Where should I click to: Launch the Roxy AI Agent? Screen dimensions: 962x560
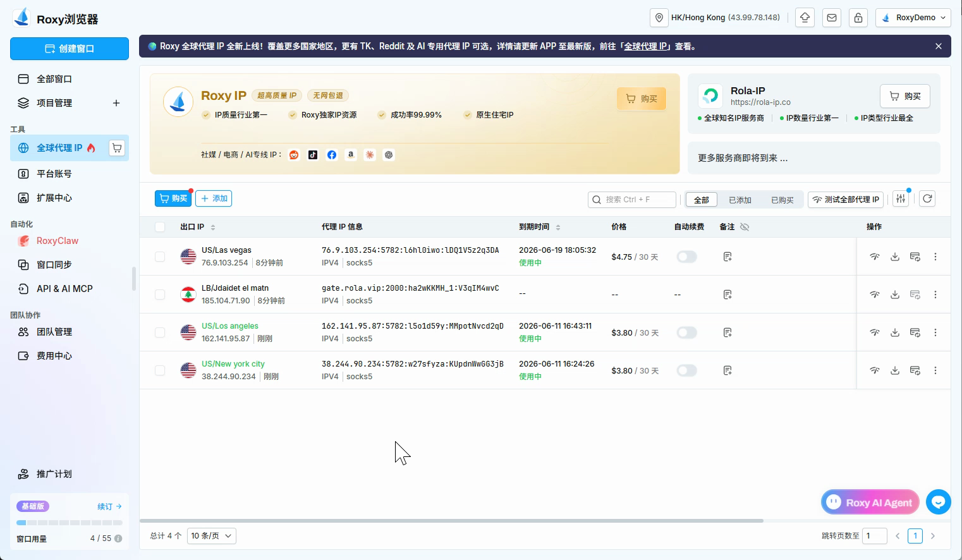tap(871, 502)
